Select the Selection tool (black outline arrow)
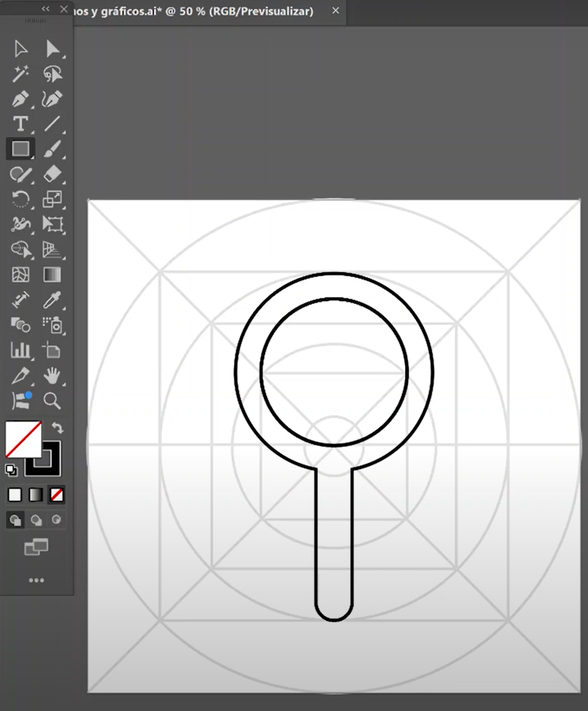 click(20, 49)
